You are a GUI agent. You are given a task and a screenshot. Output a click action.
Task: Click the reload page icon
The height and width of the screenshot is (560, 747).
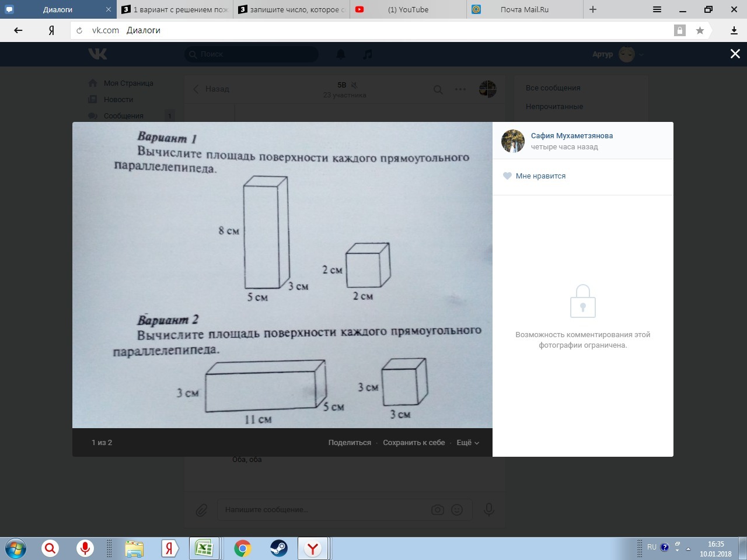79,30
